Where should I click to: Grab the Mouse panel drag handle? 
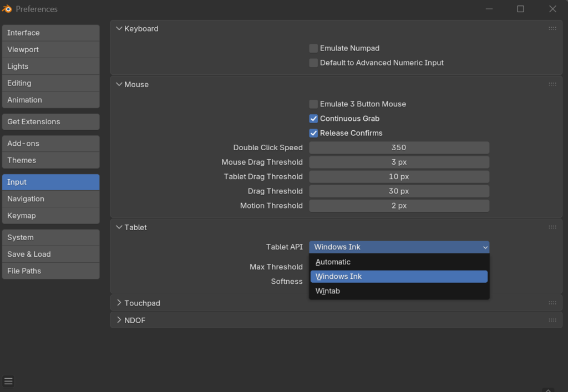(x=552, y=84)
